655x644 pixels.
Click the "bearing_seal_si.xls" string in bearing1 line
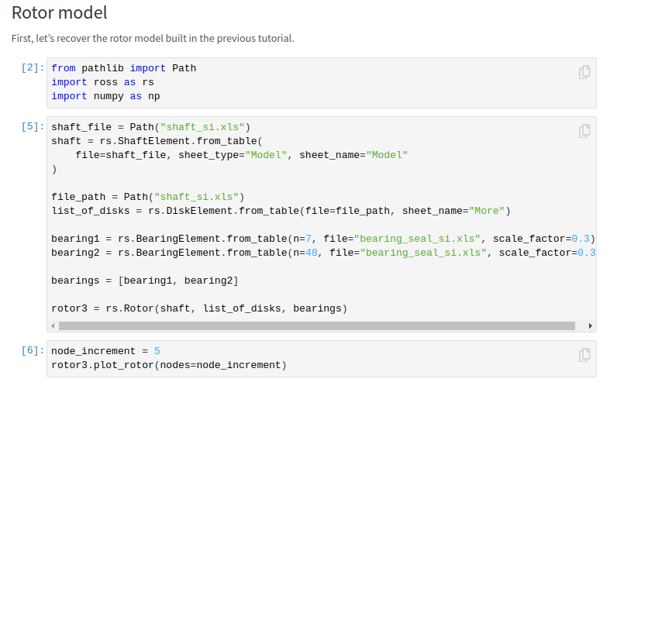pyautogui.click(x=417, y=238)
